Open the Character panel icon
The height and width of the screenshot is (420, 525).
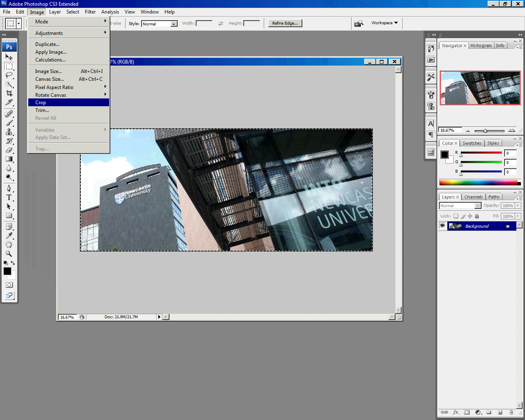click(x=431, y=123)
